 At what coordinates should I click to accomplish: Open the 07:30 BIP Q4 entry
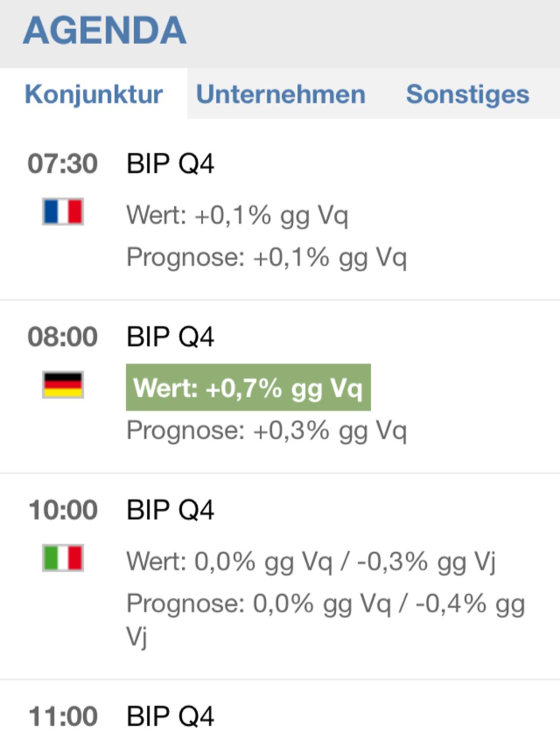[x=170, y=164]
